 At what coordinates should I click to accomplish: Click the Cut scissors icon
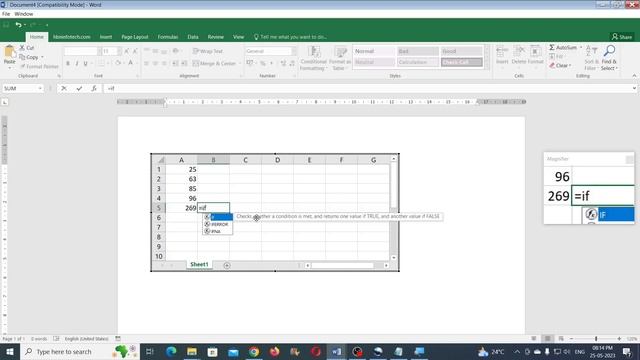(22, 48)
